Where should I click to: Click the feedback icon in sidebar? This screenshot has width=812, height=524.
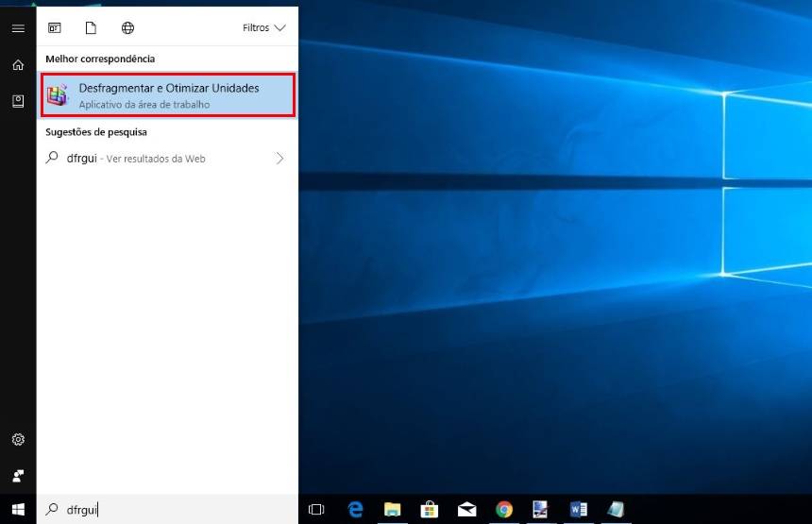point(17,475)
